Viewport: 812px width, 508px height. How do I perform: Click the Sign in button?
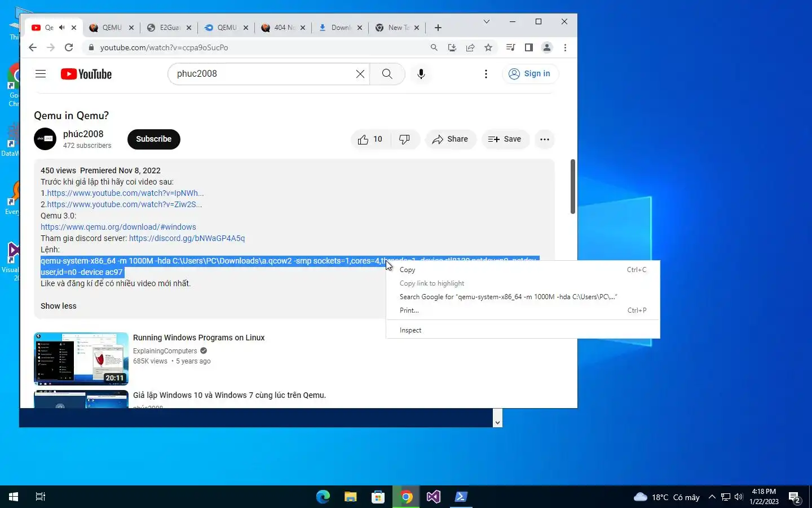[x=530, y=74]
